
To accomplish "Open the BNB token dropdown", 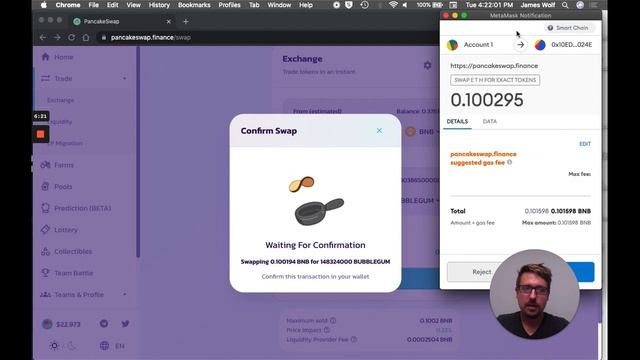I will pyautogui.click(x=423, y=131).
